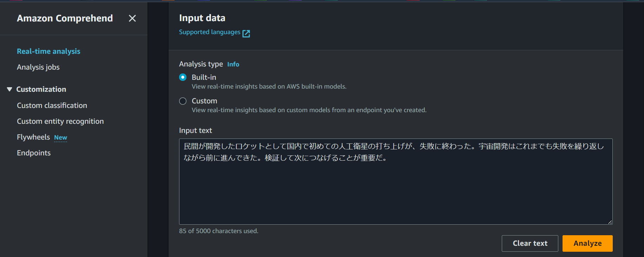Screen dimensions: 644x257
Task: Click the Amazon Comprehend title
Action: [x=65, y=18]
